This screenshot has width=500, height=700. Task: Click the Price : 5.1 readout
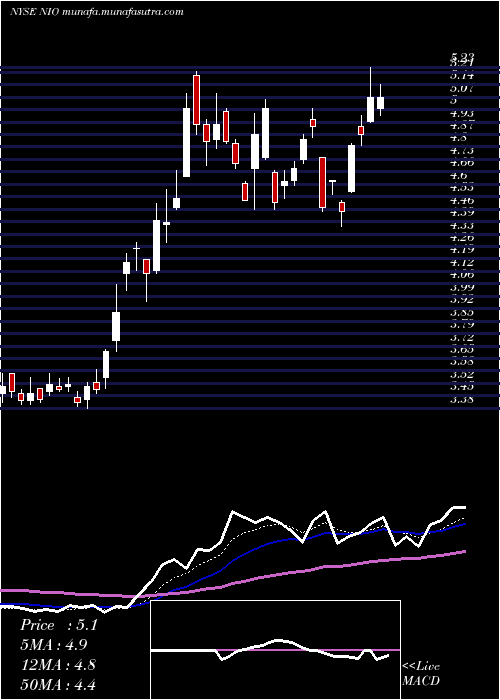click(x=58, y=625)
